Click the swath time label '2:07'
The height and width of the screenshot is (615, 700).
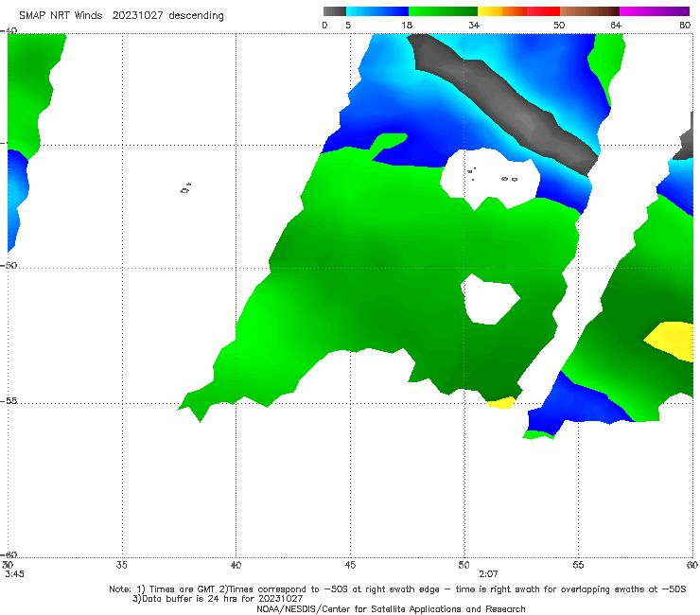(x=488, y=574)
